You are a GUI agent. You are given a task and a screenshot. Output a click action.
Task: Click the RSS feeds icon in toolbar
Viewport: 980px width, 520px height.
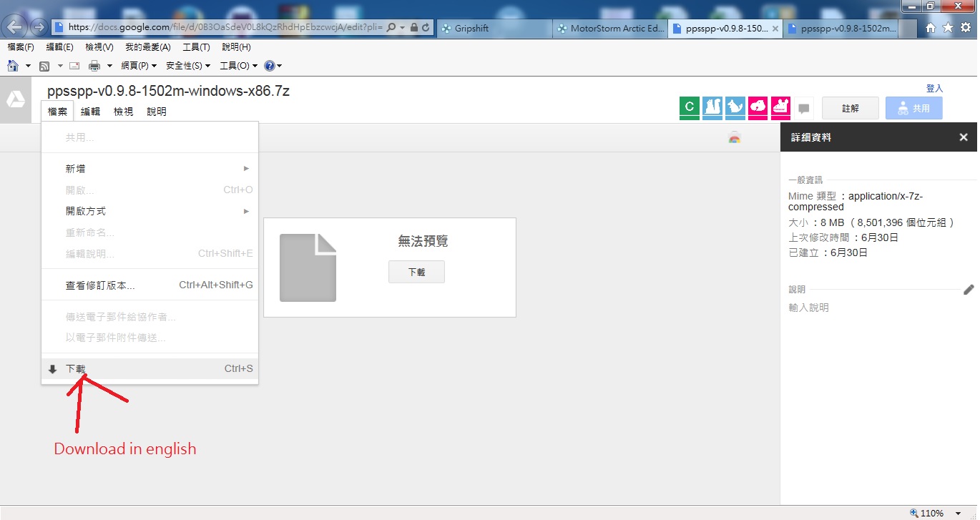pyautogui.click(x=44, y=66)
